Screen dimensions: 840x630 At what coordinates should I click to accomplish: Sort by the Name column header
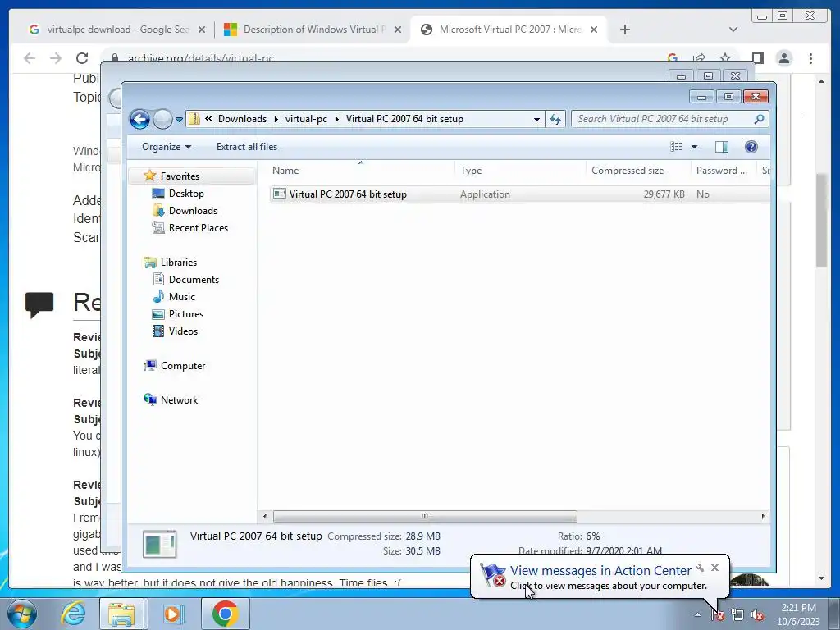point(361,171)
